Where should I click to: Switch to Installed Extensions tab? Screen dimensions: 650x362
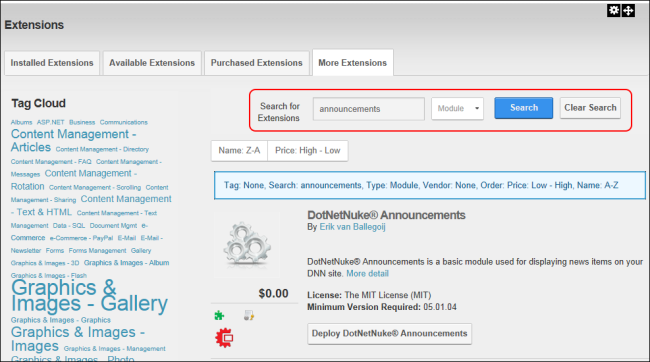[52, 63]
